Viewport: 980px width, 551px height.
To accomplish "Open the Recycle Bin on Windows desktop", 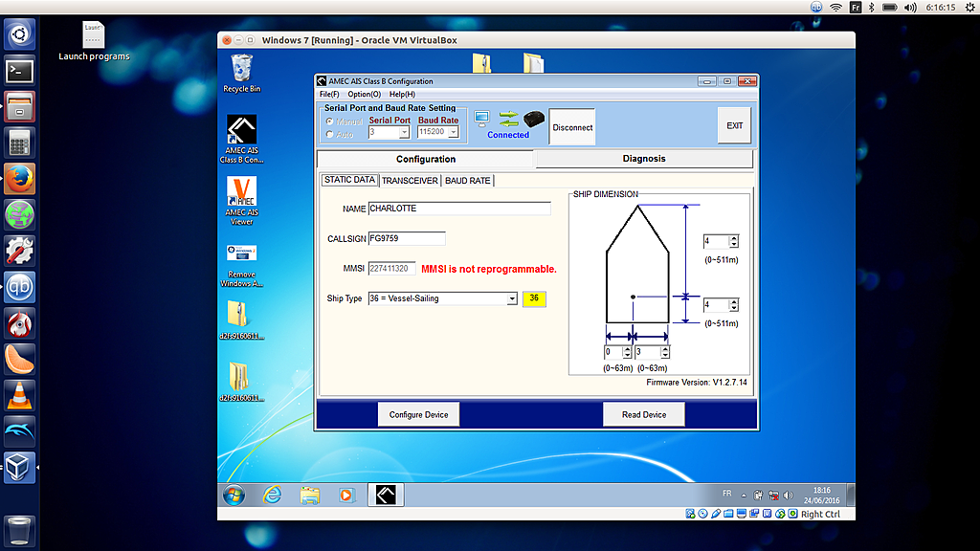I will 242,73.
